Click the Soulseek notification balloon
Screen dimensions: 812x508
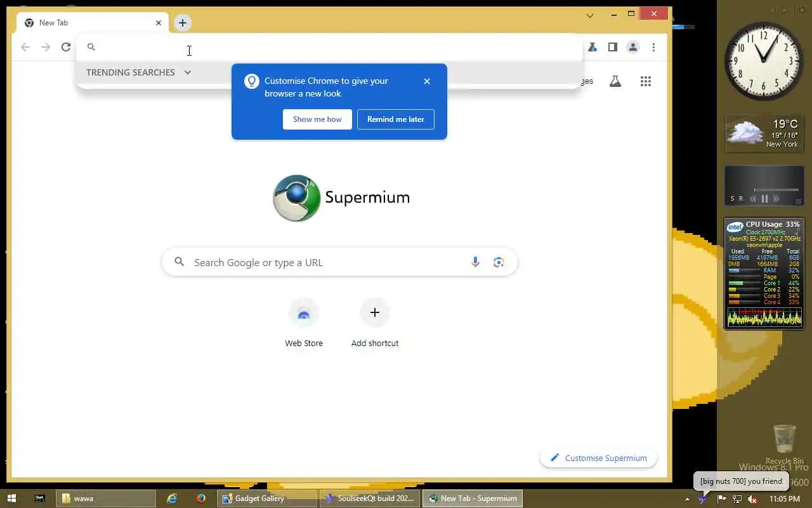click(741, 481)
